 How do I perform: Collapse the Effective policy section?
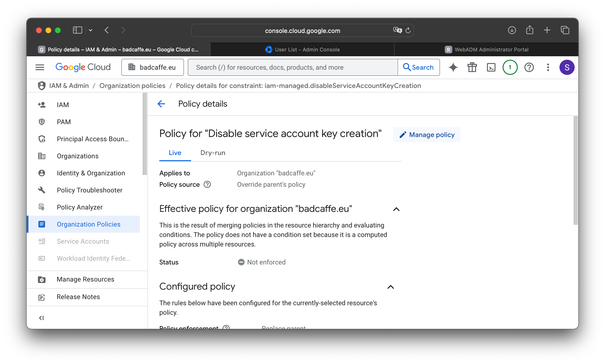click(x=396, y=209)
